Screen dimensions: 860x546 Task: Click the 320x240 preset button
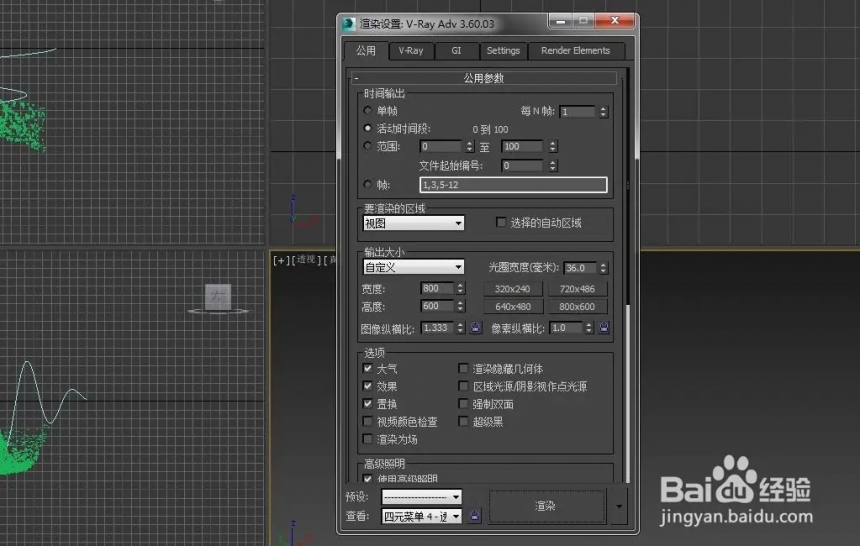[512, 289]
